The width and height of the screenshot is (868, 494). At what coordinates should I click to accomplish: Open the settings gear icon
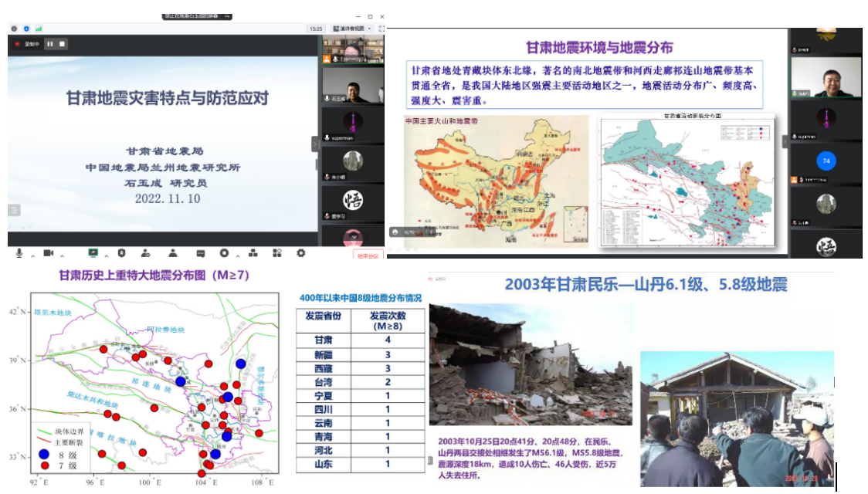[x=301, y=253]
